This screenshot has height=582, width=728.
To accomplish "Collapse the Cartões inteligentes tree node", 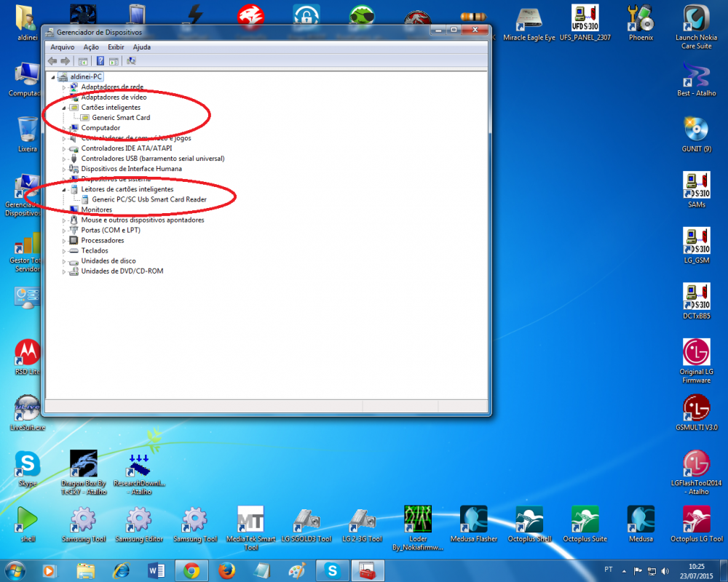I will coord(64,108).
